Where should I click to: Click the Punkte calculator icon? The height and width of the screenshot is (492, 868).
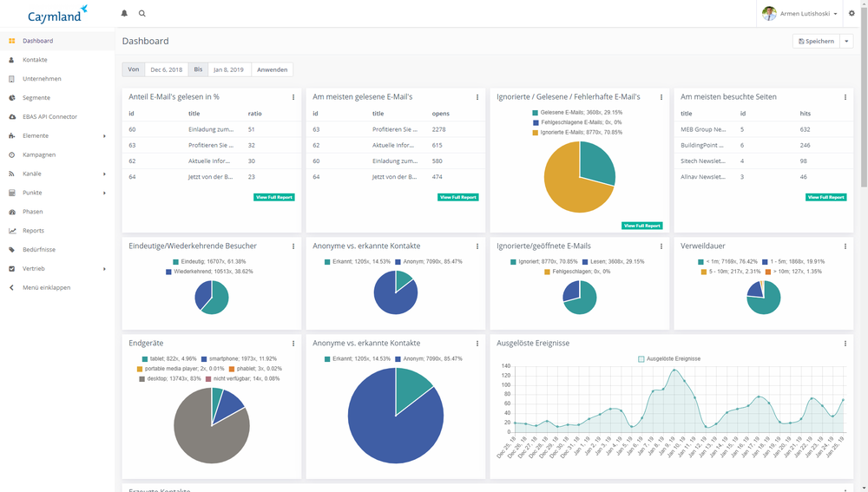(11, 193)
